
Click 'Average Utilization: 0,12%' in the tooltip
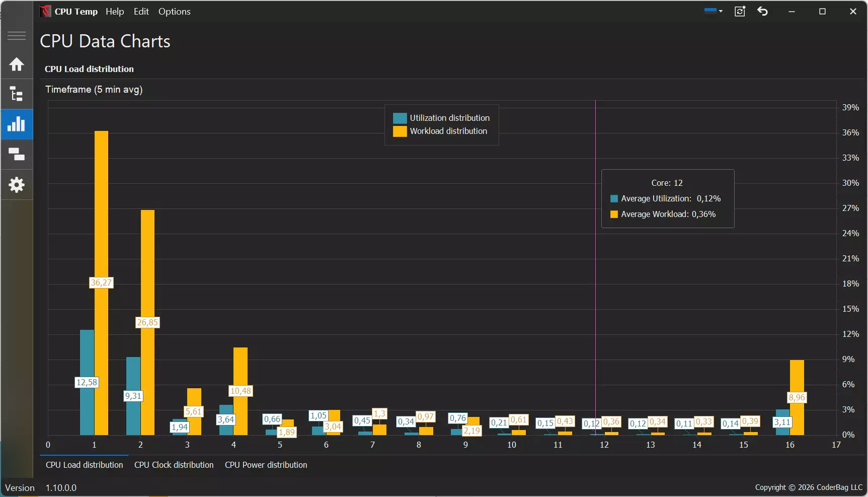(x=666, y=198)
